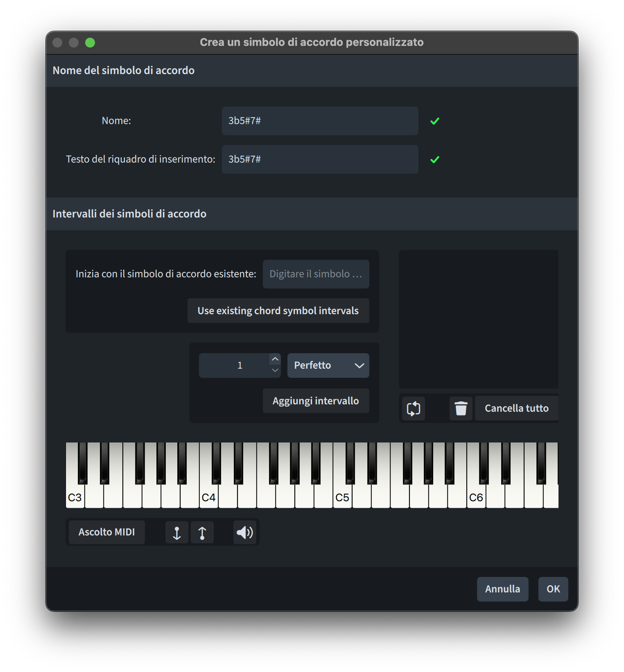This screenshot has height=672, width=624.
Task: Click the existing chord symbol input box
Action: point(316,274)
